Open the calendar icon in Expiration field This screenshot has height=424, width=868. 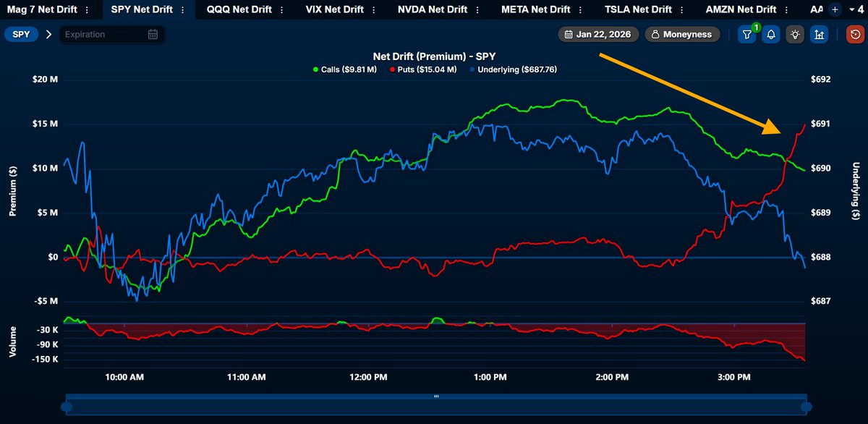pos(153,34)
